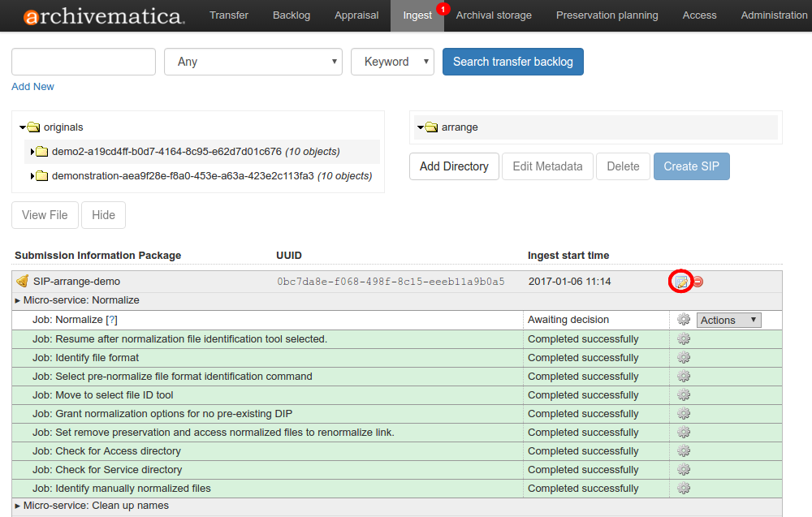812x517 pixels.
Task: Click Search transfer backlog button
Action: [x=512, y=62]
